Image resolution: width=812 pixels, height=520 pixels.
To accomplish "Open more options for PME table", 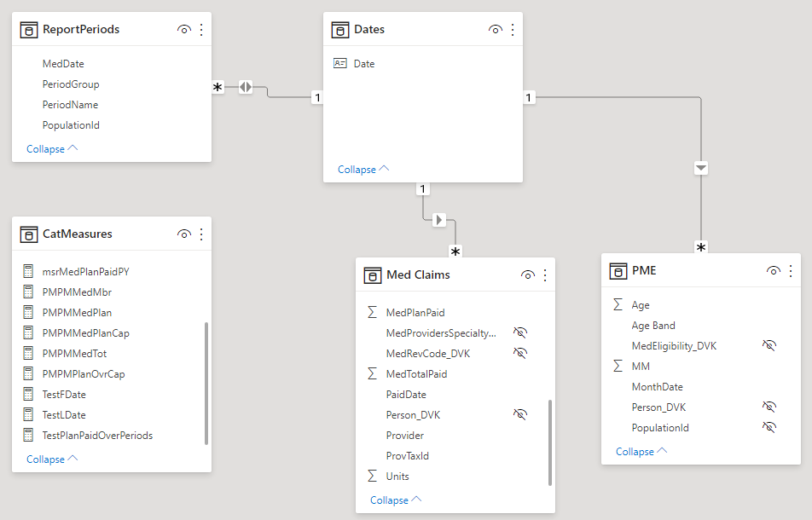I will point(791,270).
